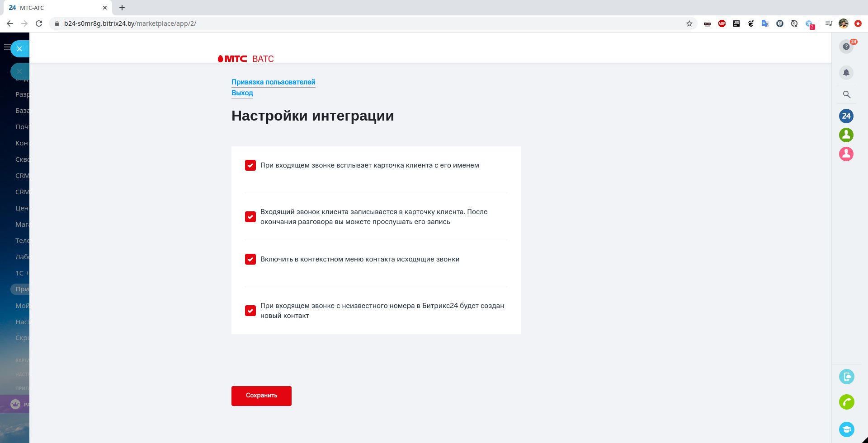Click the teal document icon in the right panel
The image size is (868, 443).
pos(847,377)
